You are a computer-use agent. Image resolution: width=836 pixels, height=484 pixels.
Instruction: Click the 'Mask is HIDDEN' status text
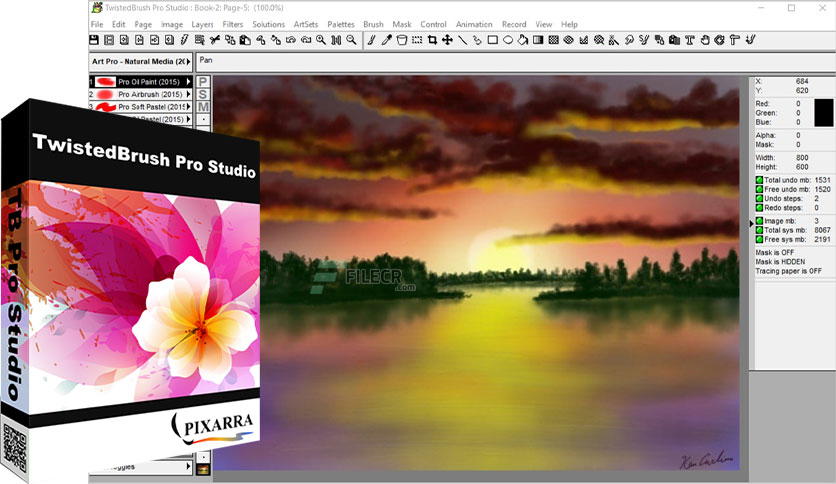tap(780, 262)
